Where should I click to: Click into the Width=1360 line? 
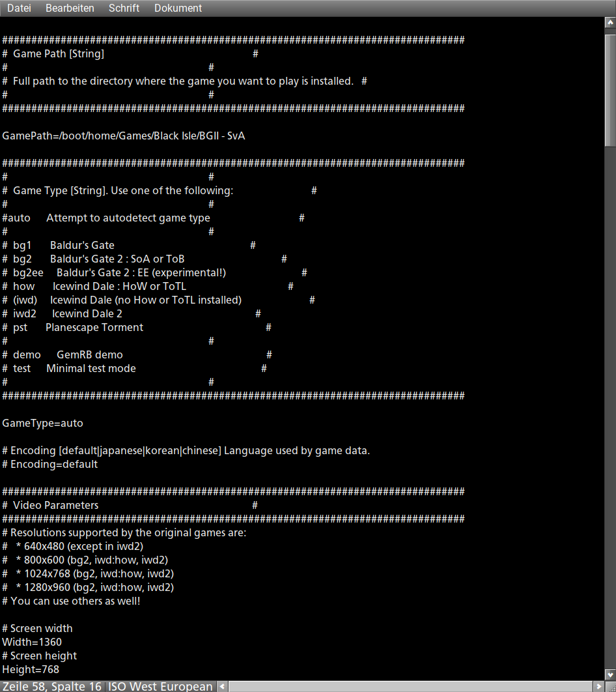click(x=32, y=642)
